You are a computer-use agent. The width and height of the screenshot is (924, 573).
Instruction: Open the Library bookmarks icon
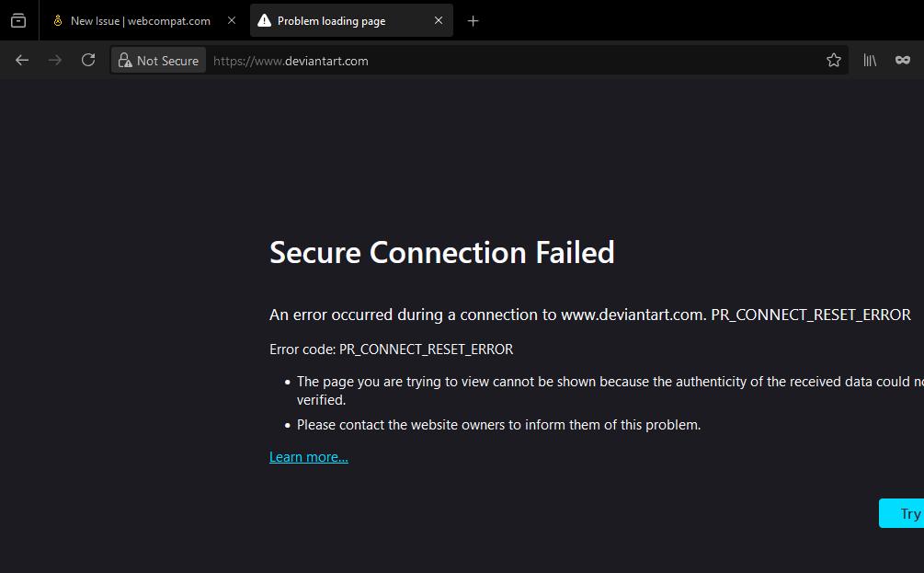tap(870, 60)
